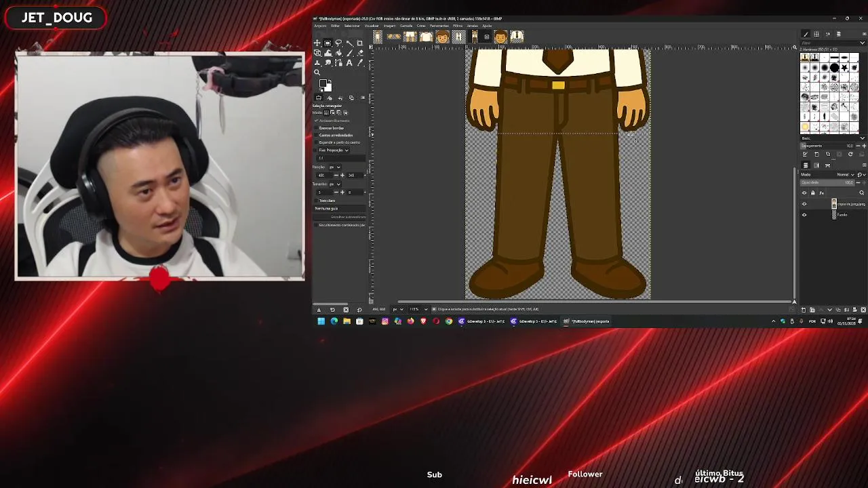Select the Fundo layer row
Image resolution: width=868 pixels, height=488 pixels.
click(833, 215)
